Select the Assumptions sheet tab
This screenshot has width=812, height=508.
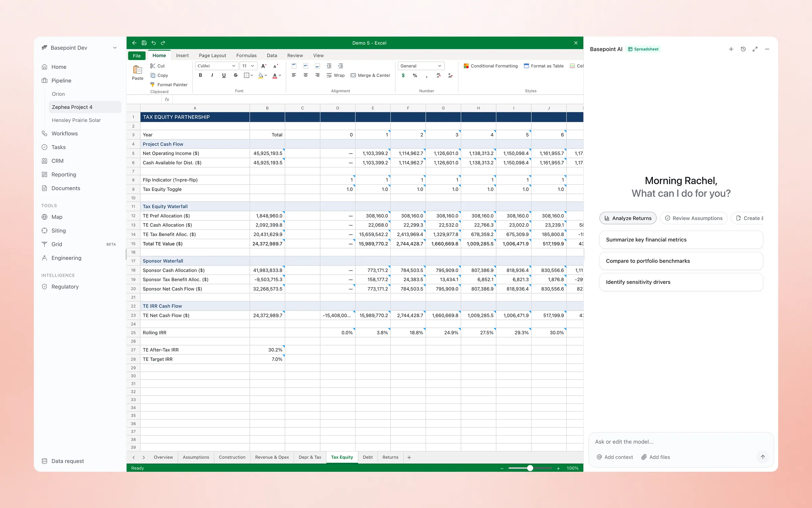[196, 457]
